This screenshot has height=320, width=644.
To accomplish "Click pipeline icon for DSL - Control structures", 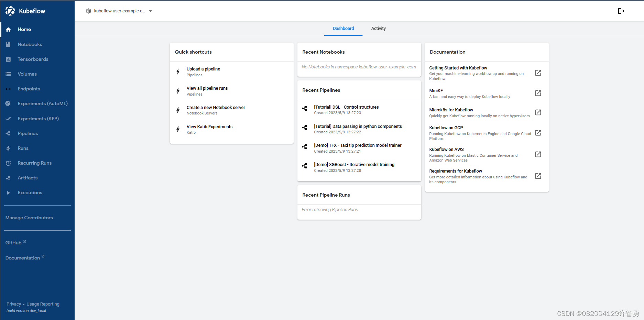I will point(304,108).
